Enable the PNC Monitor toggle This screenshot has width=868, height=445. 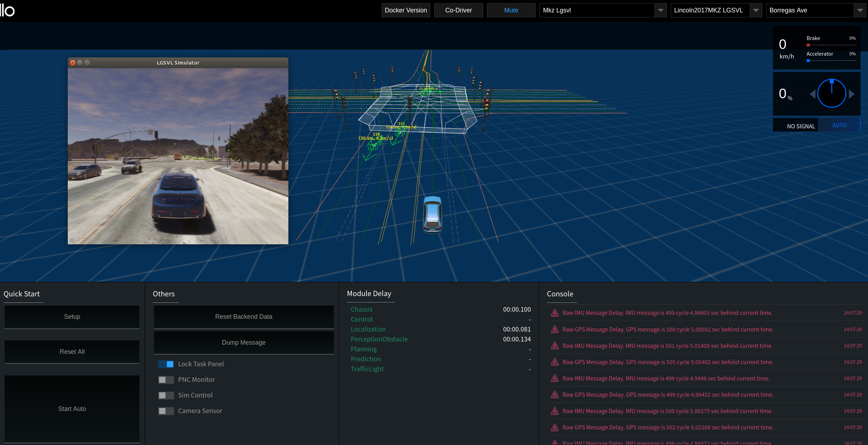(166, 380)
